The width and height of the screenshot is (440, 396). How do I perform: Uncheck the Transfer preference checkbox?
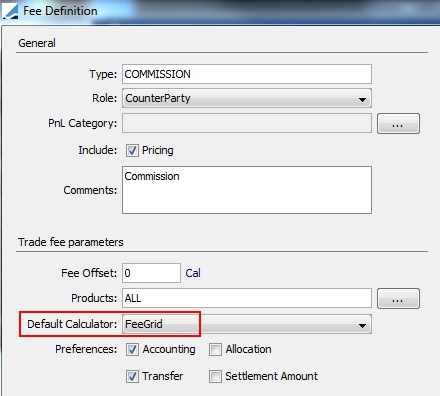pyautogui.click(x=132, y=376)
